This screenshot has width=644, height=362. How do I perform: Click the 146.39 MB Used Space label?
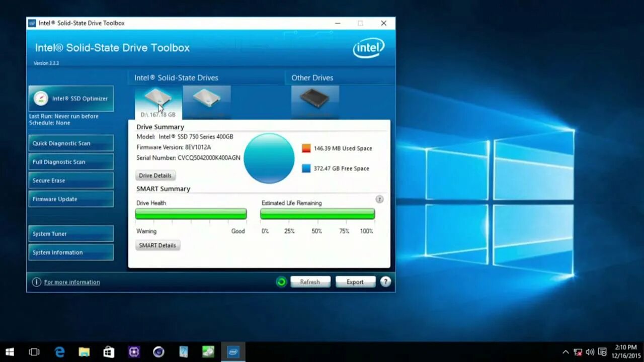[x=343, y=148]
